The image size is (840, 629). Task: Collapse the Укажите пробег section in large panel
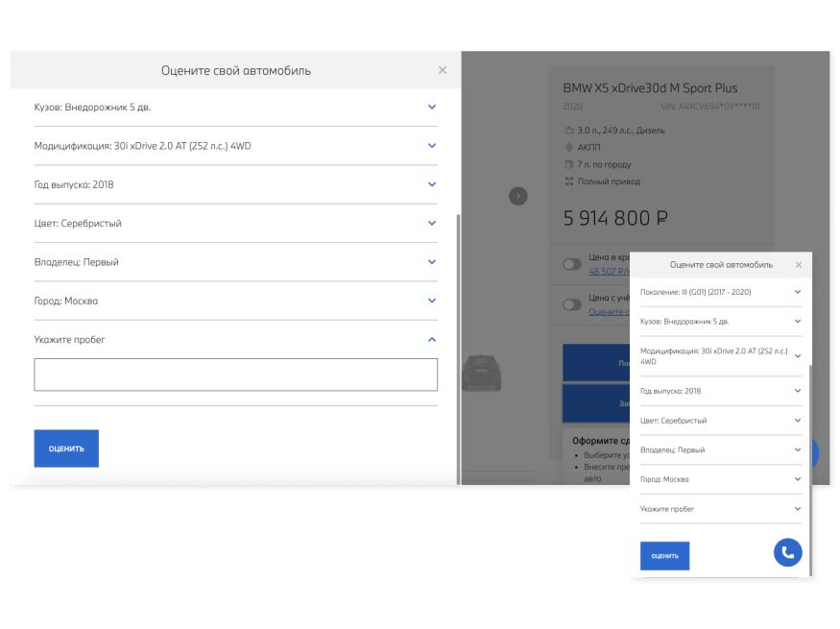tap(431, 339)
